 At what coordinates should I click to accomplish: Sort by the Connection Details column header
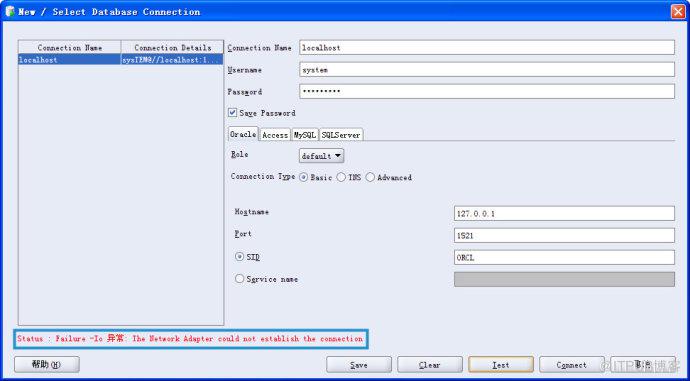[x=172, y=47]
